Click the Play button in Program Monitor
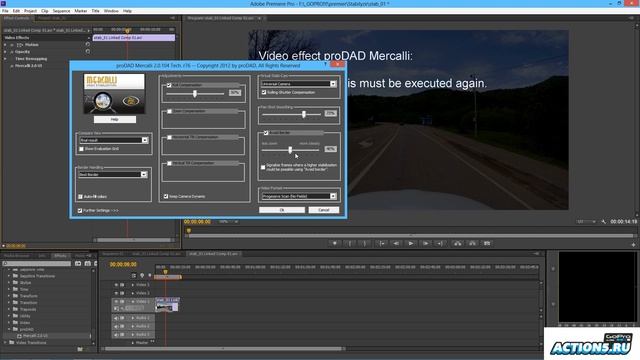This screenshot has width=640, height=360. (411, 243)
